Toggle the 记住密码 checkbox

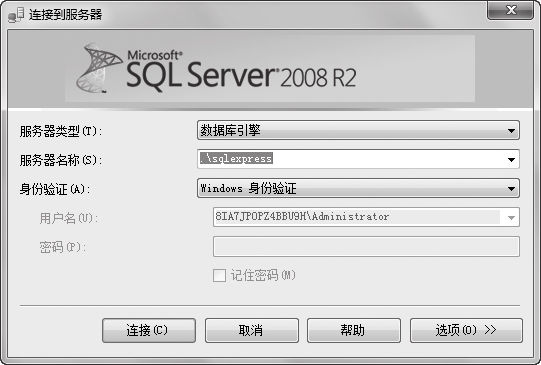click(x=219, y=276)
